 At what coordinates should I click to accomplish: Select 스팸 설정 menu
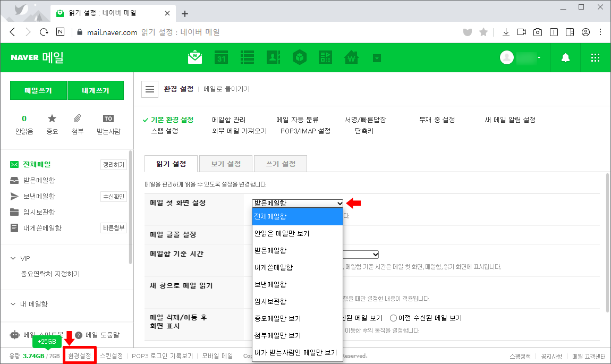165,131
